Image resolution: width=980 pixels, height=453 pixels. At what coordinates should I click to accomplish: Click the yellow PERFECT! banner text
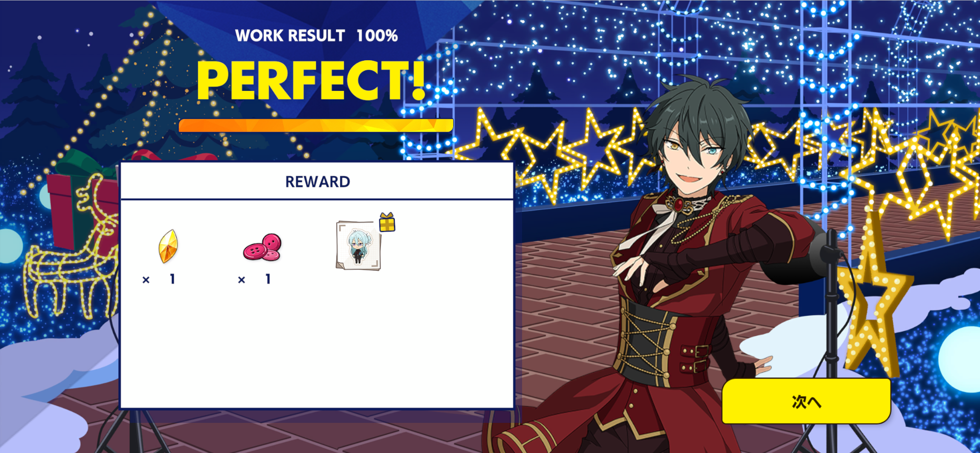pos(312,81)
